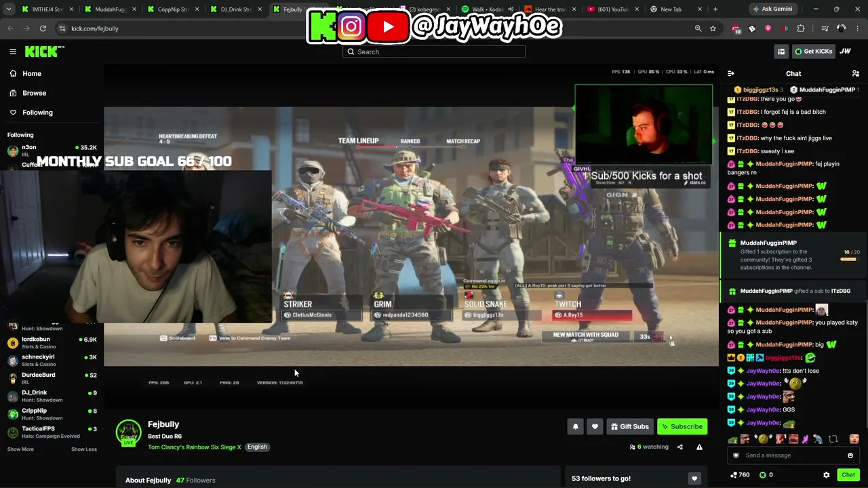Click the "Best Duo R6" stream title
The image size is (868, 488).
(x=165, y=436)
